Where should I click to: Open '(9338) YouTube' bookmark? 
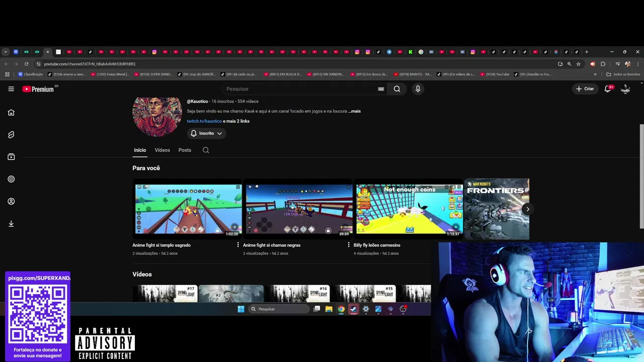[495, 74]
